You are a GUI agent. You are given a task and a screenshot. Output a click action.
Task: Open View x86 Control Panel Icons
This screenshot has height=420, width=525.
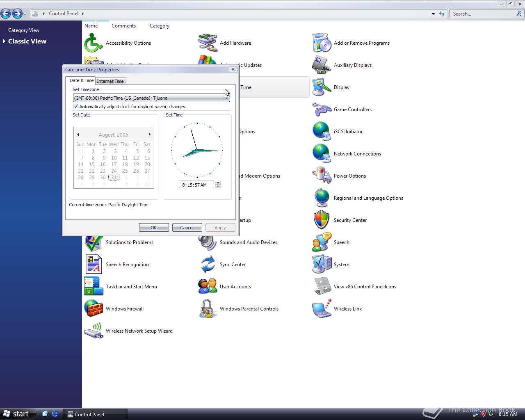(x=322, y=287)
